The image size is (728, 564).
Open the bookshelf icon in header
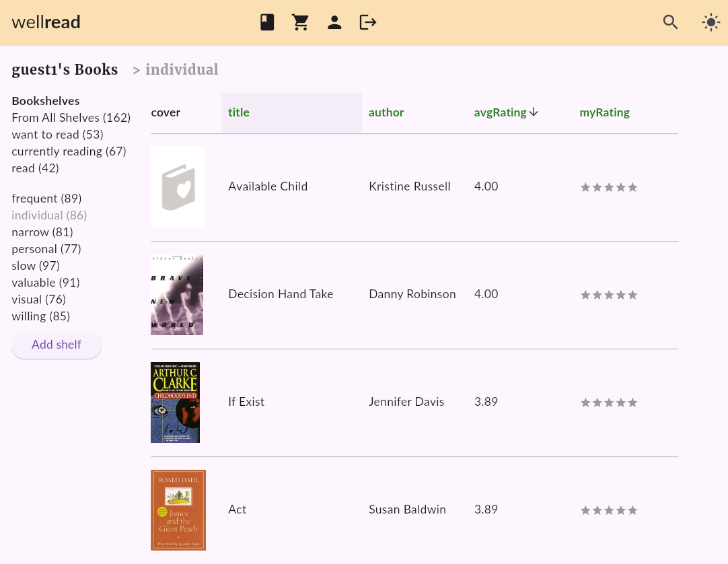pos(267,23)
